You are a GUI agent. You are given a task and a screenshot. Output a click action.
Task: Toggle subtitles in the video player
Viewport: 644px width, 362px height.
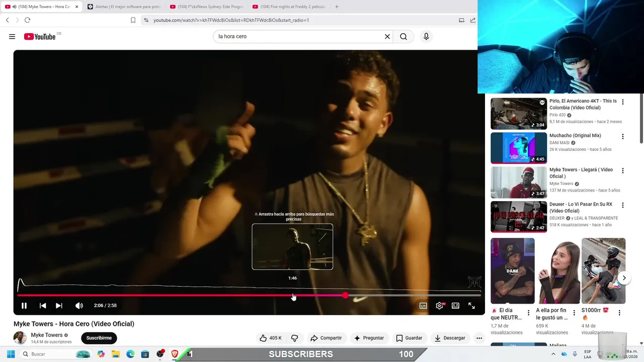[x=423, y=306]
